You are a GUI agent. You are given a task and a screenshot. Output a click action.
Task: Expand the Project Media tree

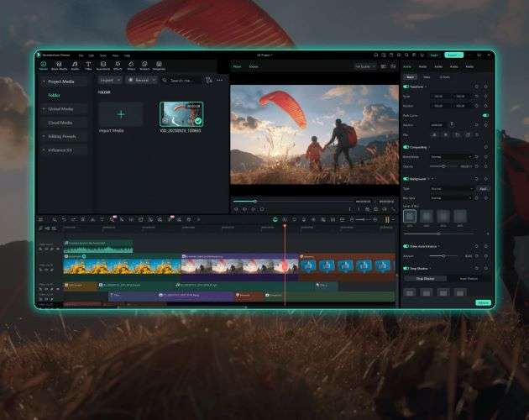[44, 81]
